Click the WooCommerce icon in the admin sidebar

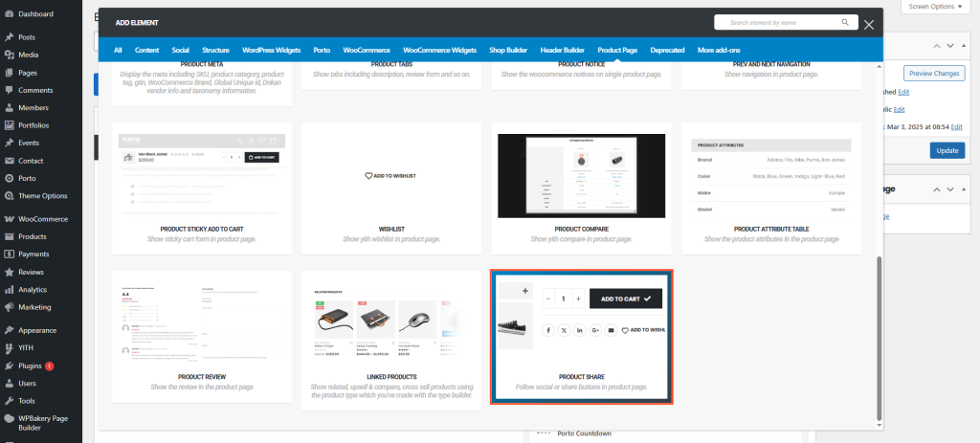9,219
